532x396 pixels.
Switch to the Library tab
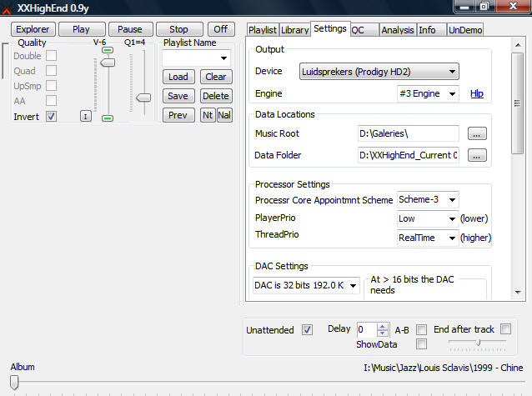(294, 30)
